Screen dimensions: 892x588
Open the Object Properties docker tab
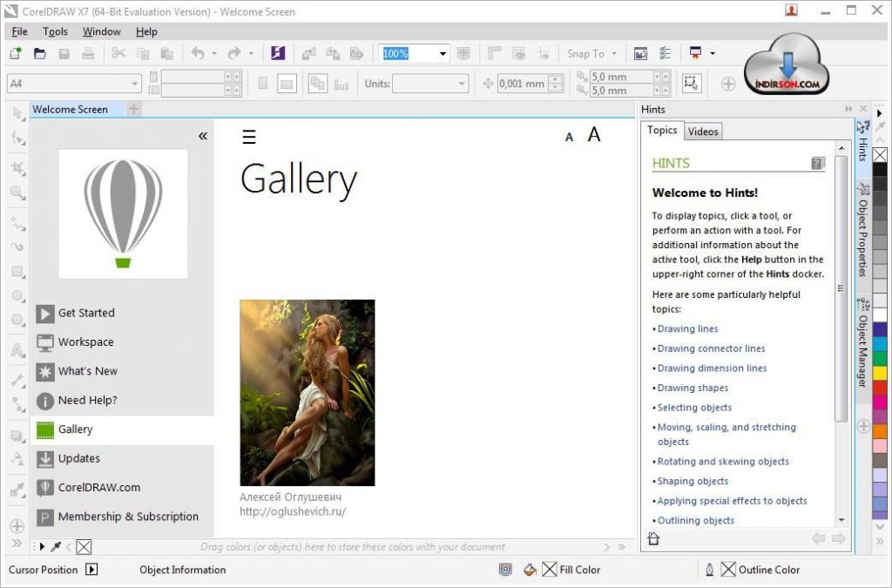(862, 230)
